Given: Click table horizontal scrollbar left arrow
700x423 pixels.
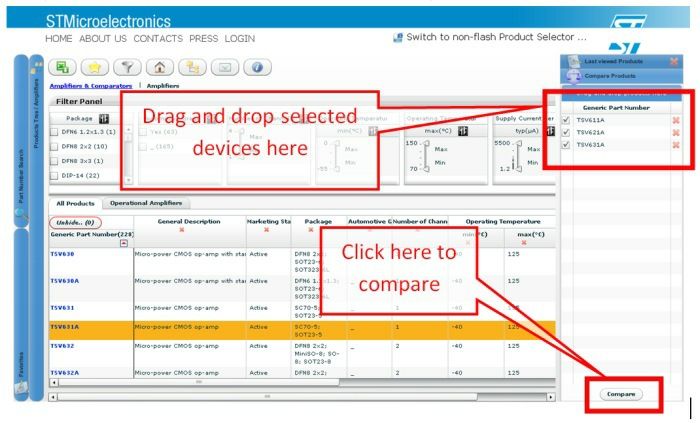Looking at the screenshot, I should coord(54,382).
